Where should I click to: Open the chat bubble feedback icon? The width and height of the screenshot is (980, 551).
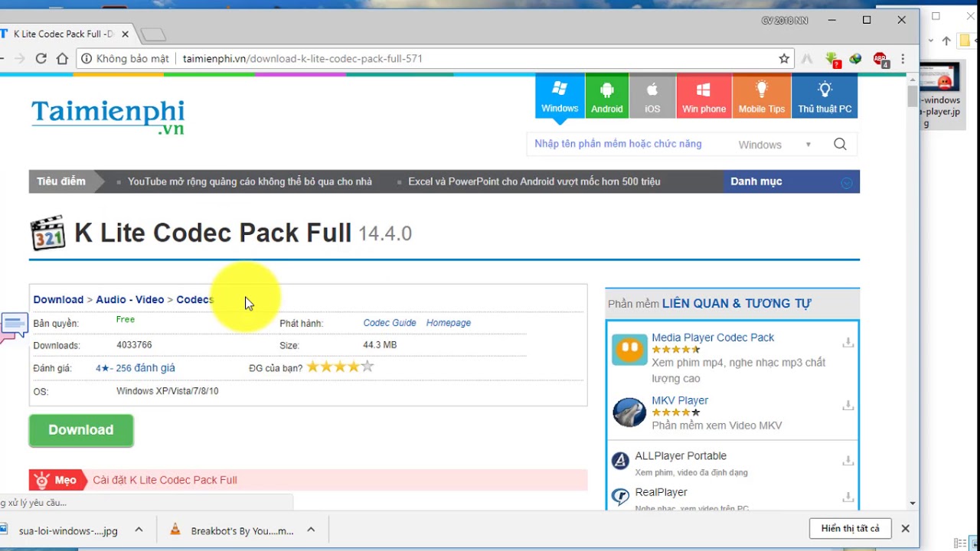14,327
